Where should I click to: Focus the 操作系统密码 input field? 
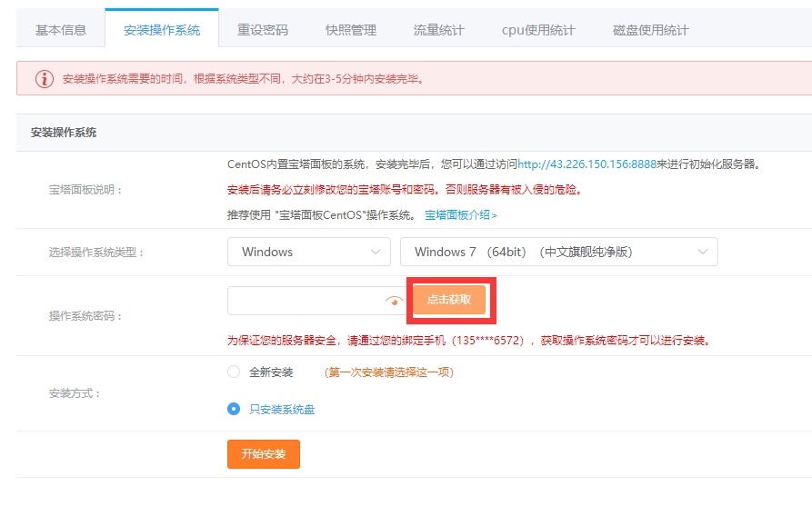coord(305,301)
